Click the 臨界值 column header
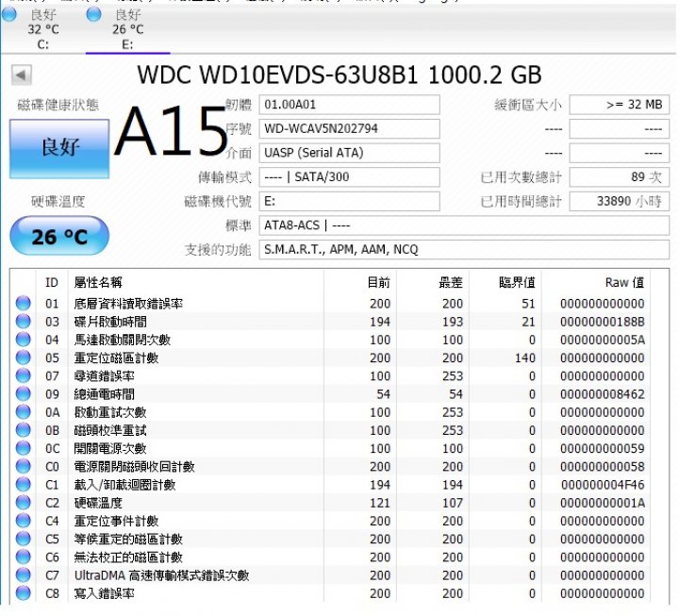 [x=505, y=282]
